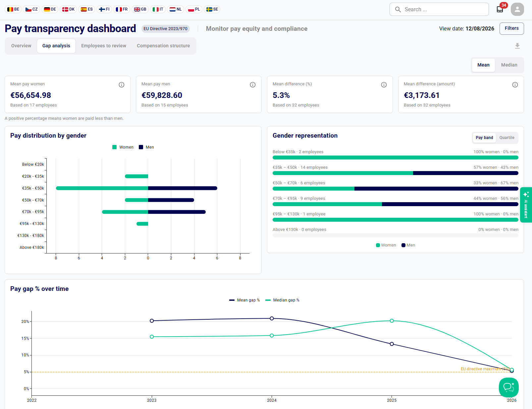This screenshot has height=409, width=532.
Task: Open the chat support bubble
Action: point(508,387)
